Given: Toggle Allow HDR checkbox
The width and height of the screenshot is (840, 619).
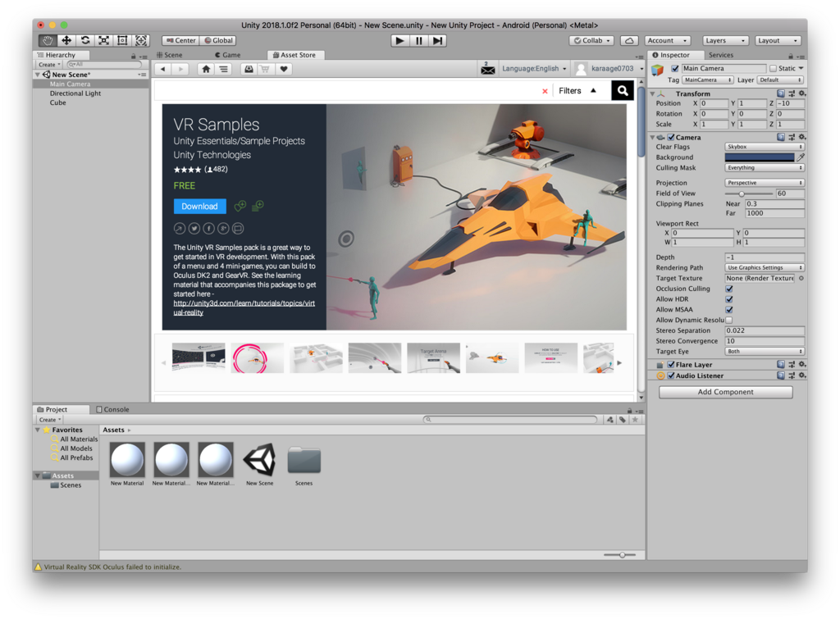Looking at the screenshot, I should (x=729, y=298).
